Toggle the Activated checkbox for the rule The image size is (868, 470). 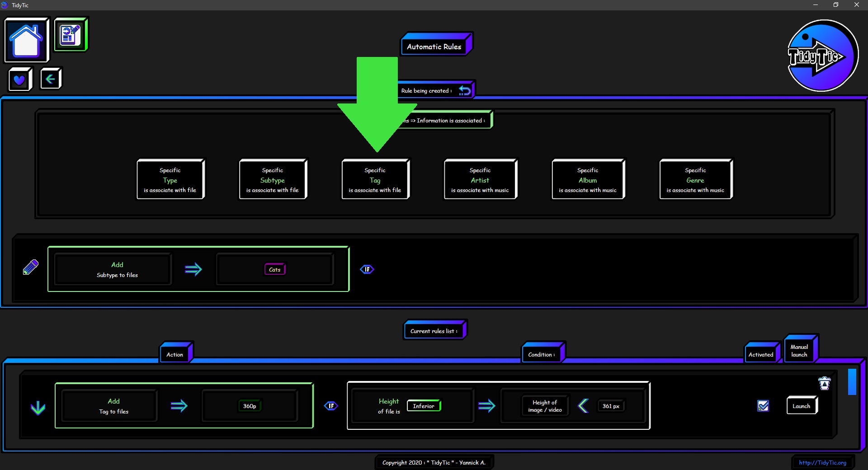coord(763,406)
